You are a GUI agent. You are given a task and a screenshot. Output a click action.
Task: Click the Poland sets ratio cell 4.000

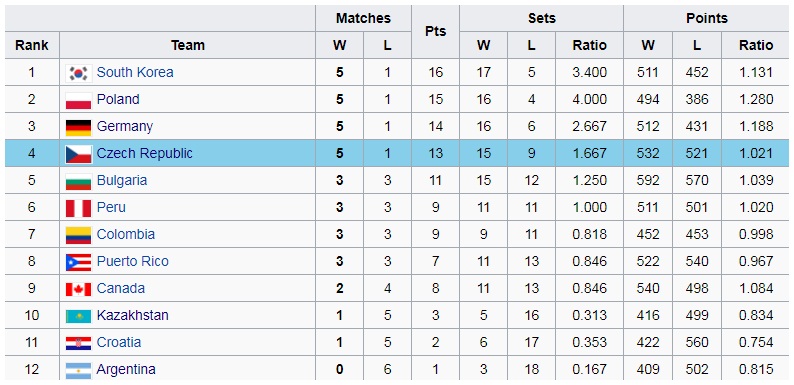tap(589, 99)
